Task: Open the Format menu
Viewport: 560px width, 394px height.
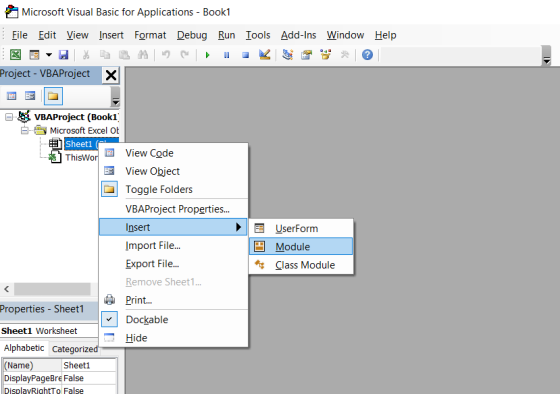Action: pos(150,35)
